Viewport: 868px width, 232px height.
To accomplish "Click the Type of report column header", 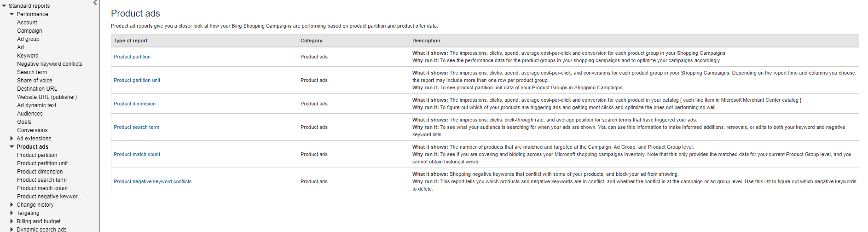I will [x=131, y=41].
